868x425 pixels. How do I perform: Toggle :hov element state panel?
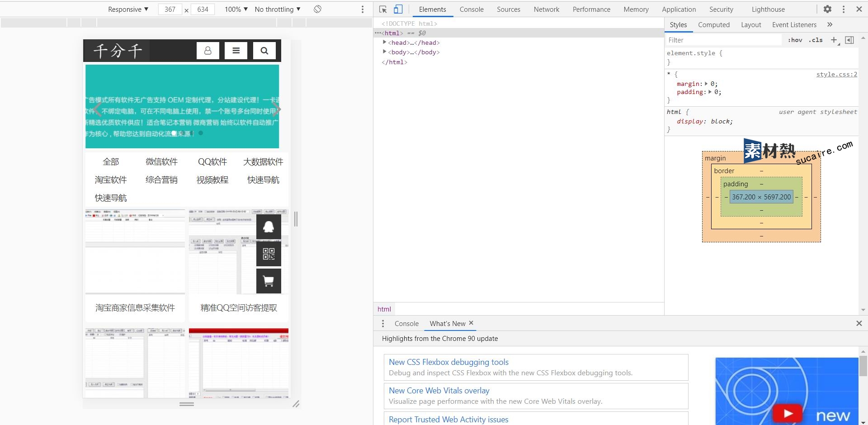795,40
